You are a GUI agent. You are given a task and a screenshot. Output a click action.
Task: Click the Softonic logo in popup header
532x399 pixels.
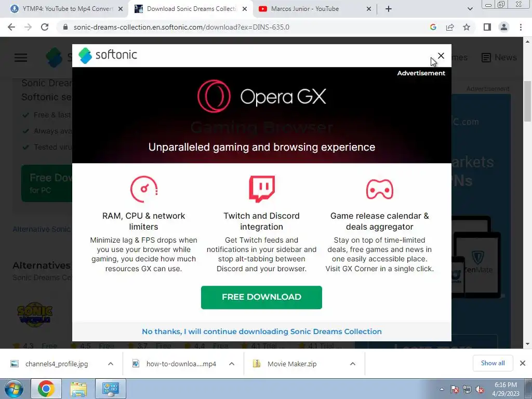click(108, 55)
